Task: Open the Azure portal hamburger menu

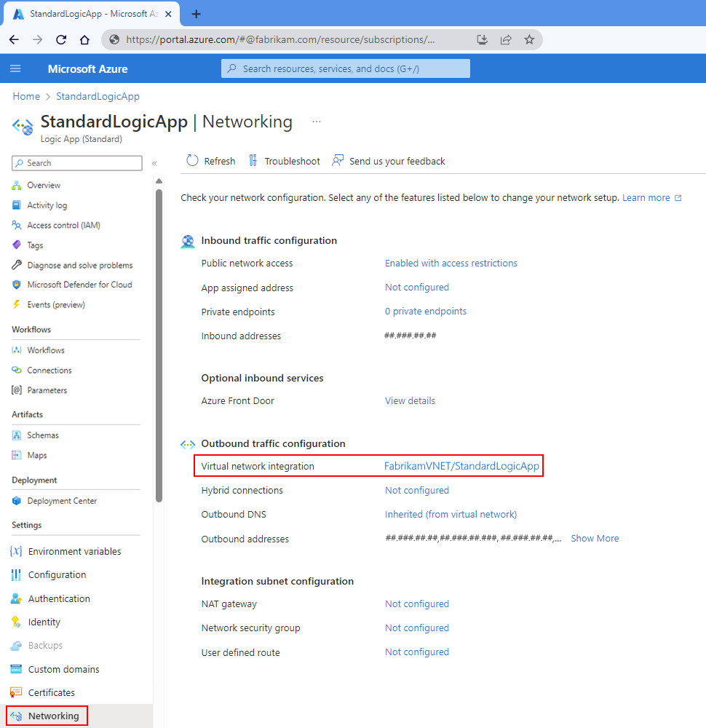Action: click(x=15, y=68)
